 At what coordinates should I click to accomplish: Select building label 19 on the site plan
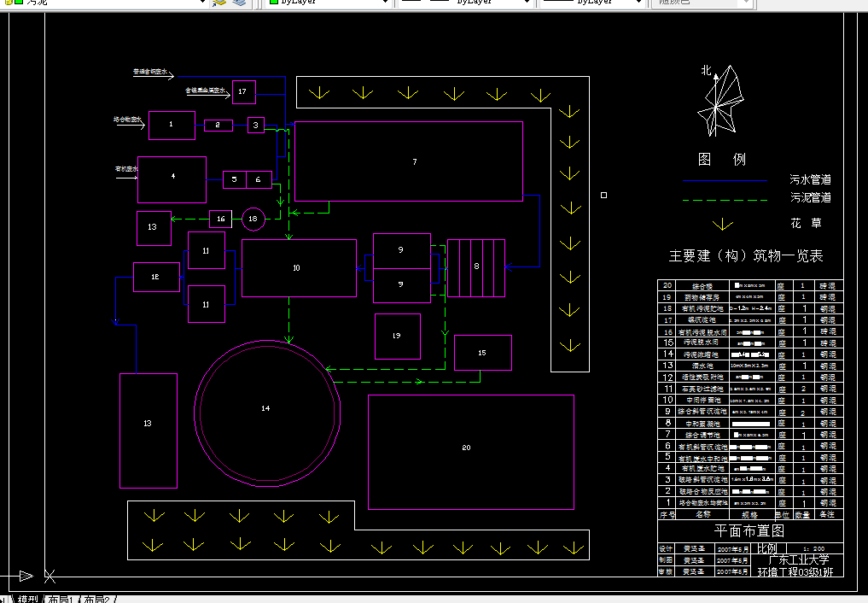396,336
